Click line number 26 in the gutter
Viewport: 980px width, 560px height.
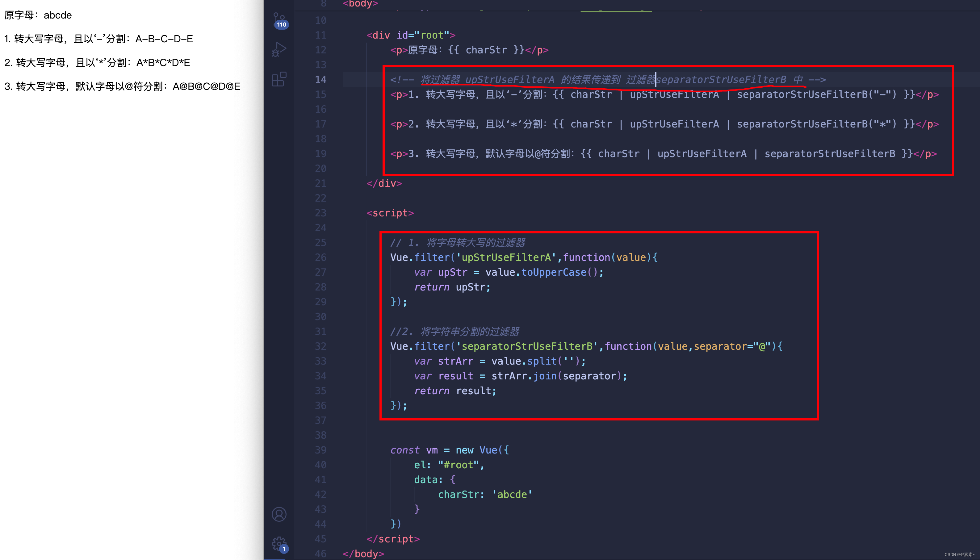[x=320, y=257]
